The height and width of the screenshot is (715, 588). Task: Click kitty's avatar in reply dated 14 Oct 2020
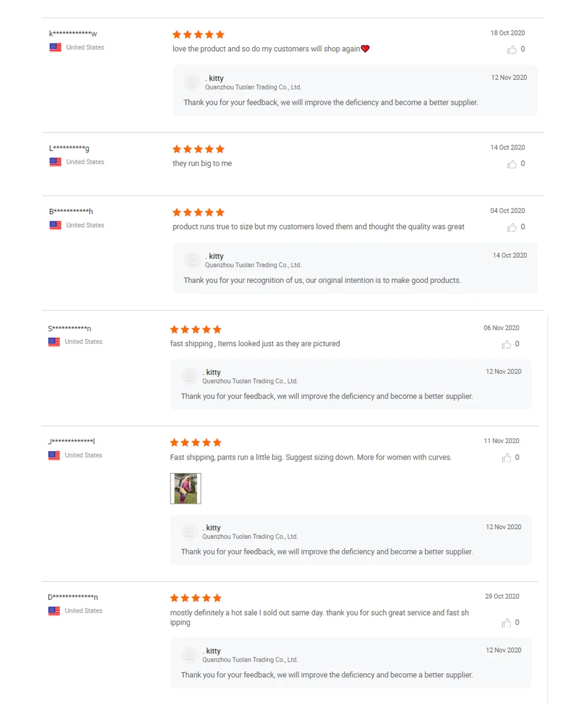[x=192, y=260]
